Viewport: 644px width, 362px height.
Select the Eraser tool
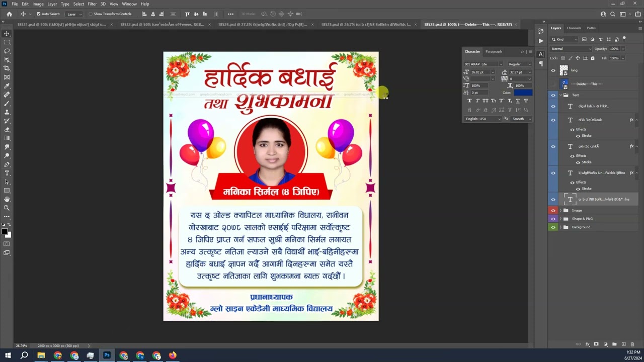pyautogui.click(x=7, y=129)
